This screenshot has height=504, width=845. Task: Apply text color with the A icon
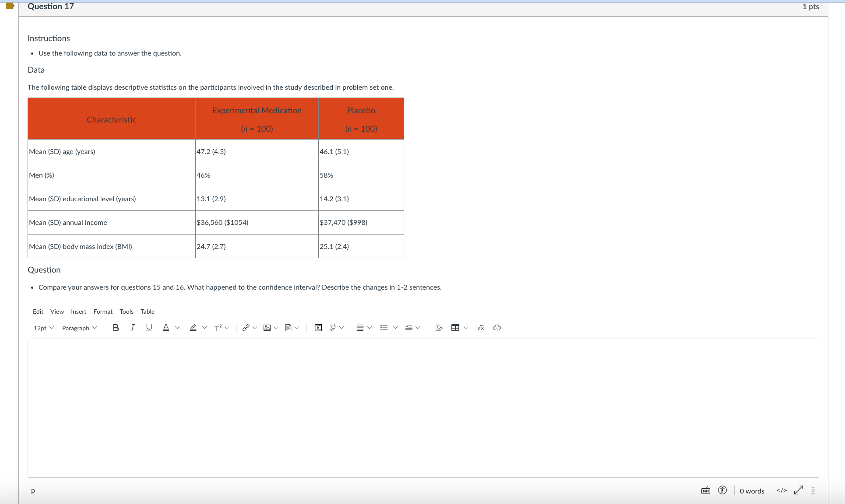pyautogui.click(x=166, y=328)
